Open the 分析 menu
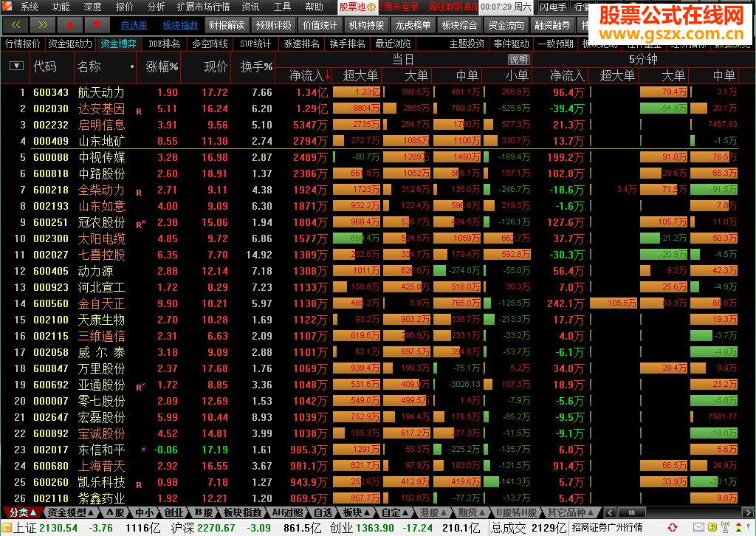 tap(156, 7)
